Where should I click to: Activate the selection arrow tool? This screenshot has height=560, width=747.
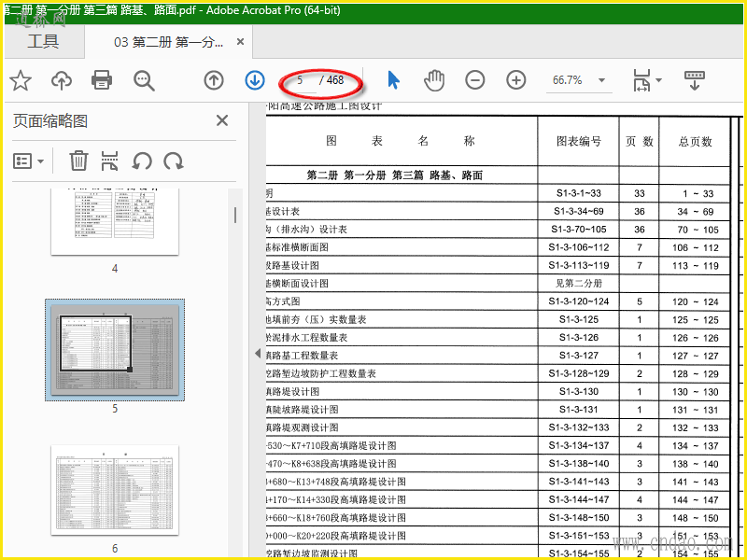393,80
